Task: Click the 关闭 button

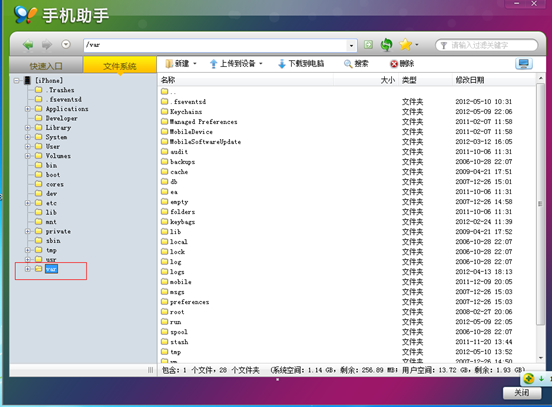Action: click(x=522, y=393)
